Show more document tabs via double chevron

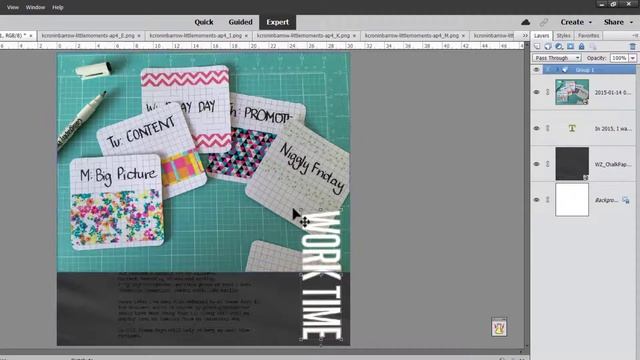(x=525, y=36)
